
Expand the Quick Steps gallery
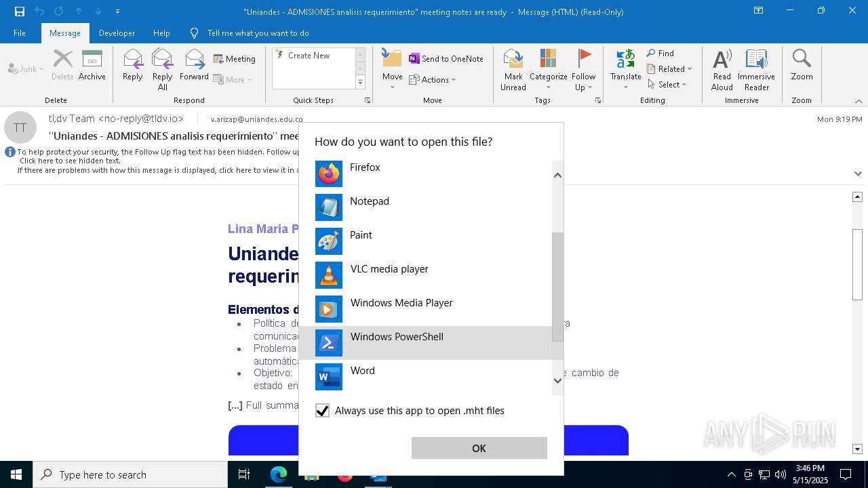point(360,83)
